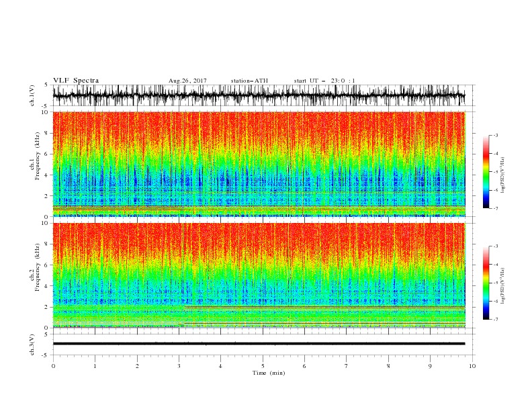Click the "-5" lower tick on ch.3(V) axis
532x411 pixels.
(x=45, y=355)
